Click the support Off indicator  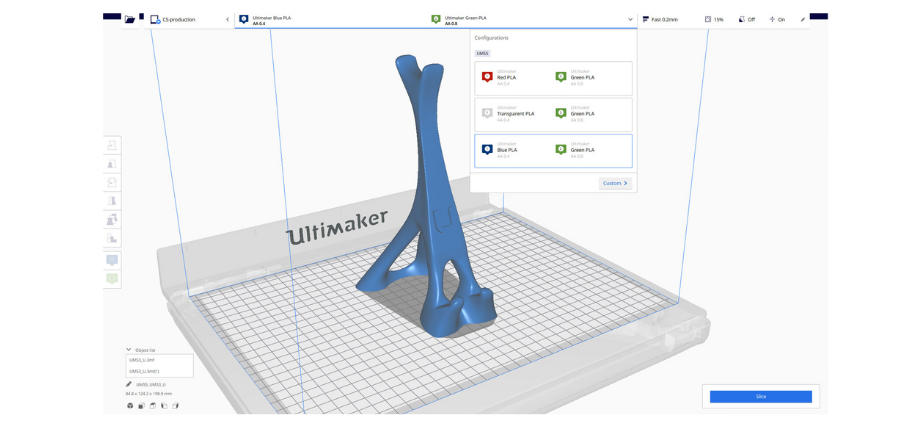tap(747, 19)
